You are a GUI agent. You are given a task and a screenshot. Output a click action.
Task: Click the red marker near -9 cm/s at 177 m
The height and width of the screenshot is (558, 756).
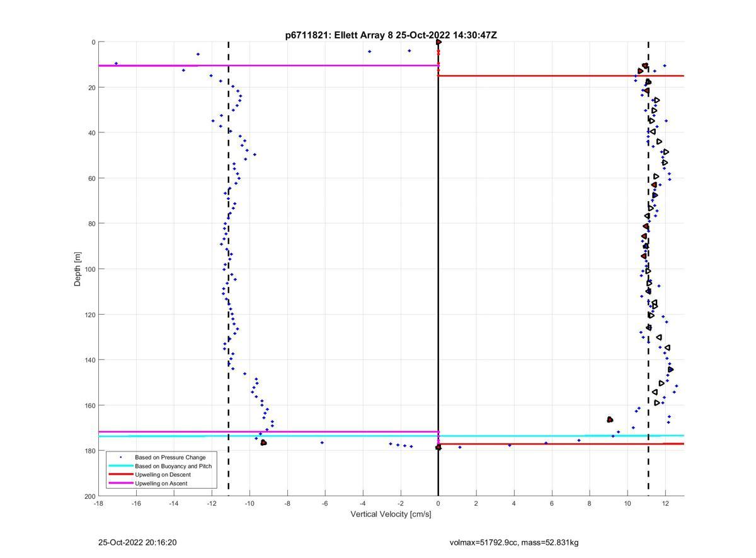click(x=263, y=443)
